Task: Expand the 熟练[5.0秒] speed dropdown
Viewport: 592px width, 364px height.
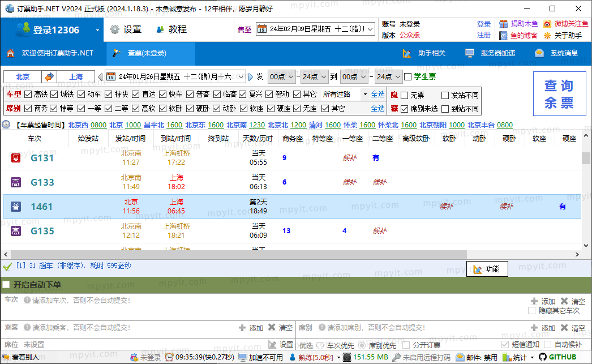Action: coord(338,357)
